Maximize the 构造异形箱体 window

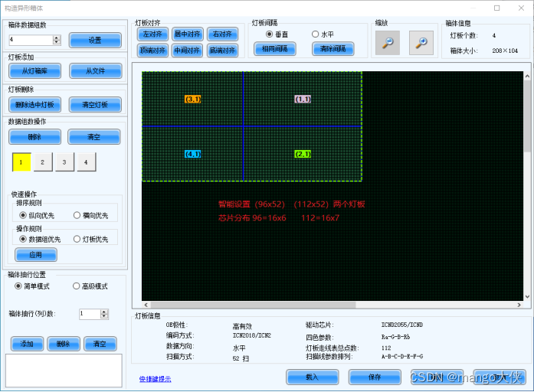pos(497,8)
